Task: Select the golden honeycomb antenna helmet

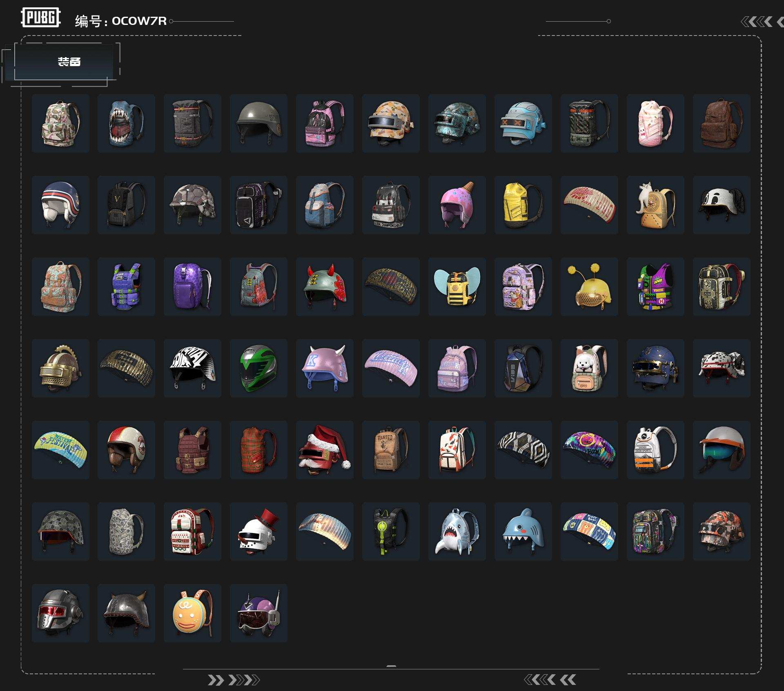Action: click(x=589, y=287)
